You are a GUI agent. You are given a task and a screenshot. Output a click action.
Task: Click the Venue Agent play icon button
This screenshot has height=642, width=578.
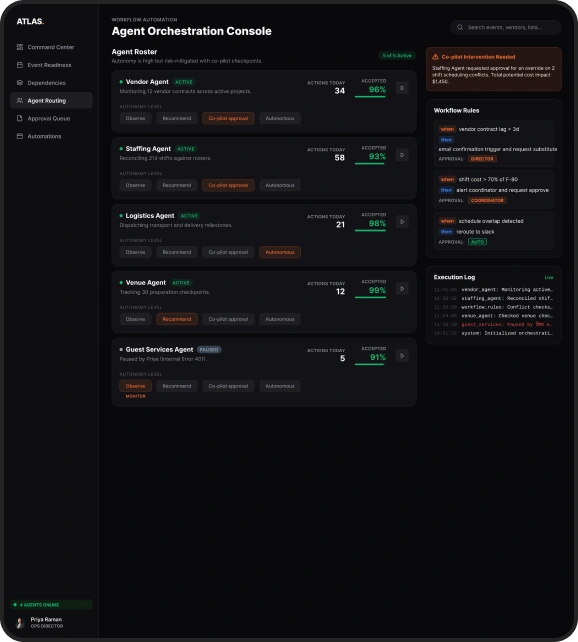click(402, 289)
